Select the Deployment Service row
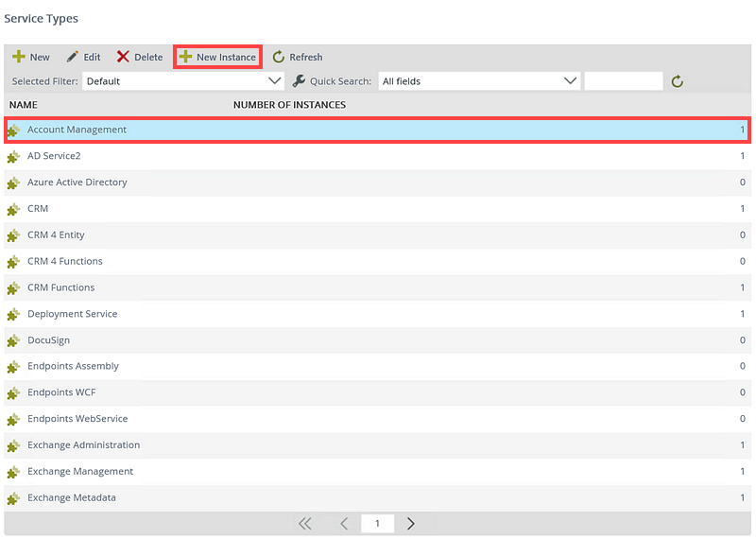Image resolution: width=756 pixels, height=539 pixels. (x=377, y=314)
